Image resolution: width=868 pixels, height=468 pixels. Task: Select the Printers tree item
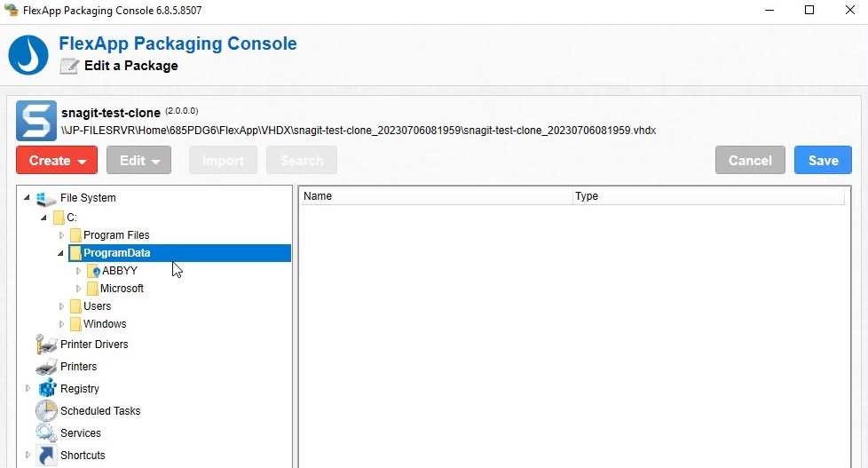(x=78, y=366)
